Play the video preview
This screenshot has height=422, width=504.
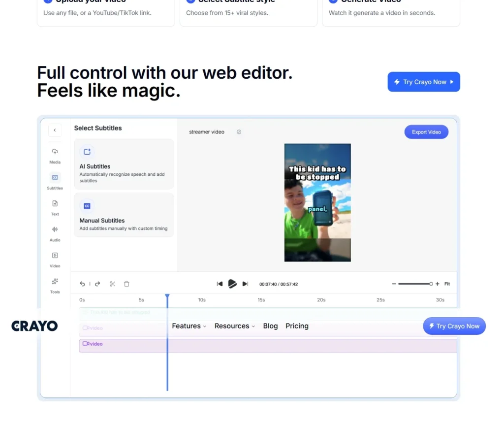pyautogui.click(x=232, y=284)
